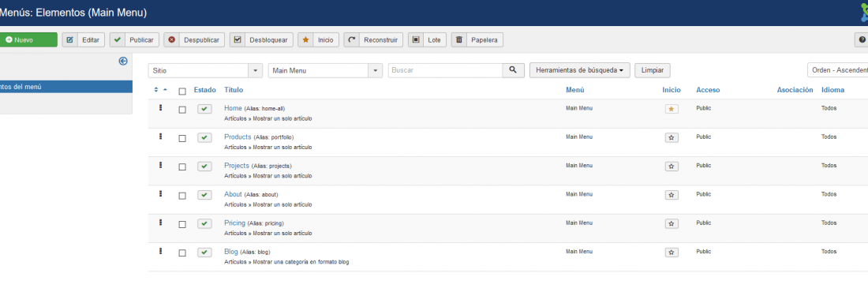Viewport: 868px width, 292px height.
Task: Check the About row checkbox
Action: 182,196
